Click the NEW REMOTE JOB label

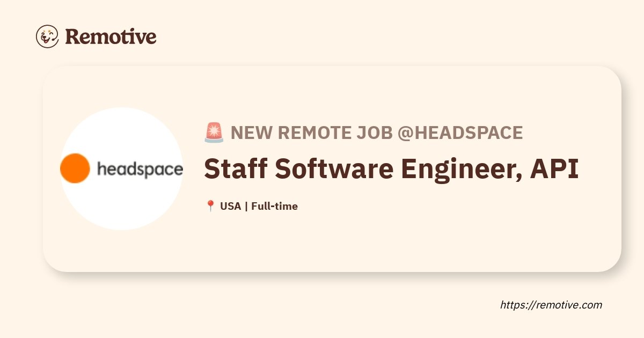(312, 133)
